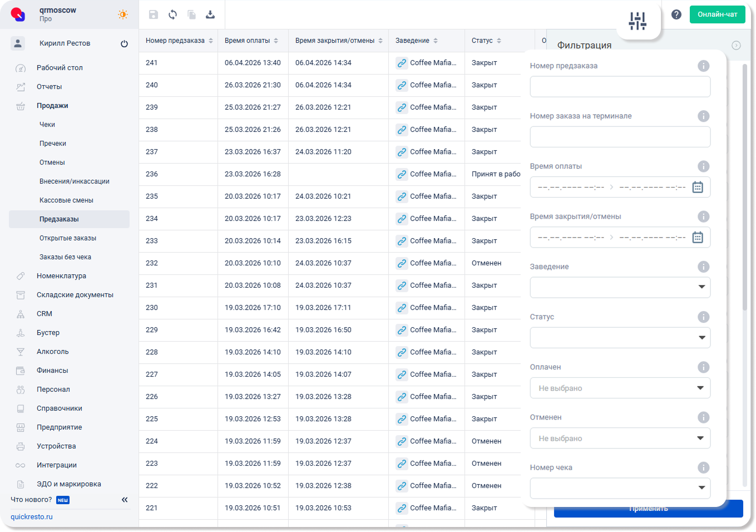
Task: Click the logout power icon
Action: click(x=124, y=43)
